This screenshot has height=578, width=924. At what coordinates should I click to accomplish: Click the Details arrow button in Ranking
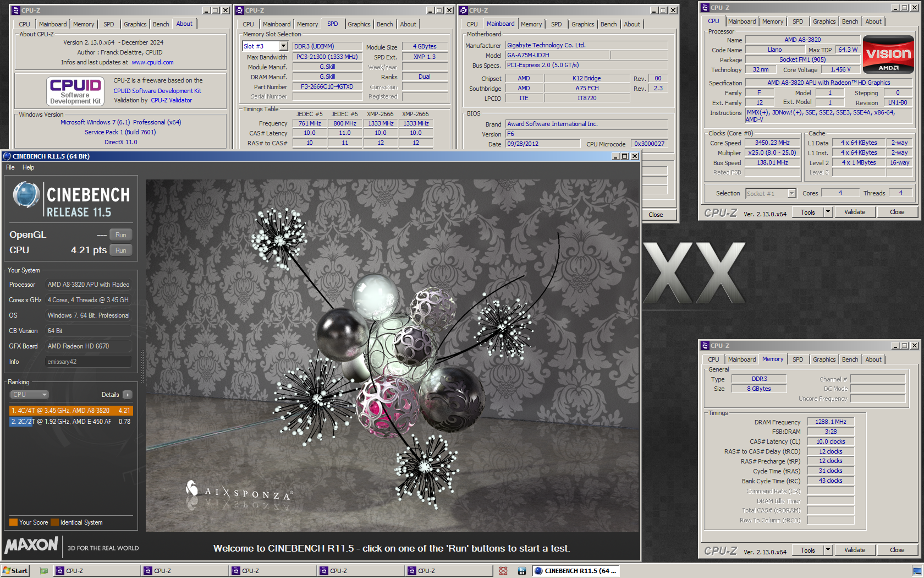(128, 395)
